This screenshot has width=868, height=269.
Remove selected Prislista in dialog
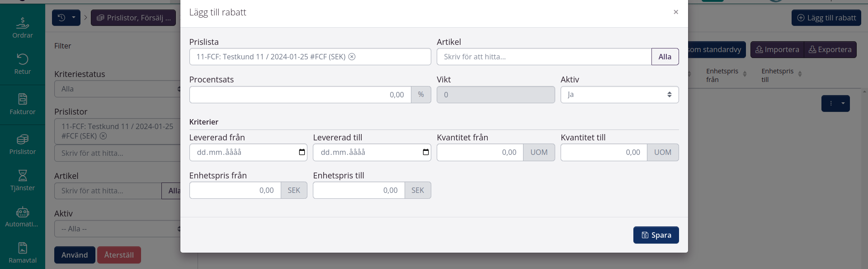[x=352, y=57]
